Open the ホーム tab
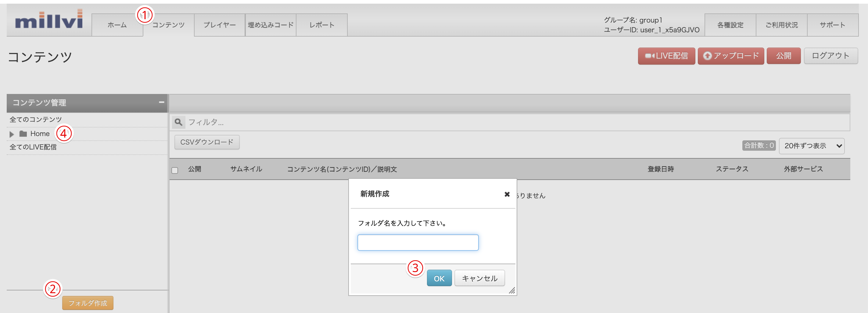 click(x=117, y=25)
